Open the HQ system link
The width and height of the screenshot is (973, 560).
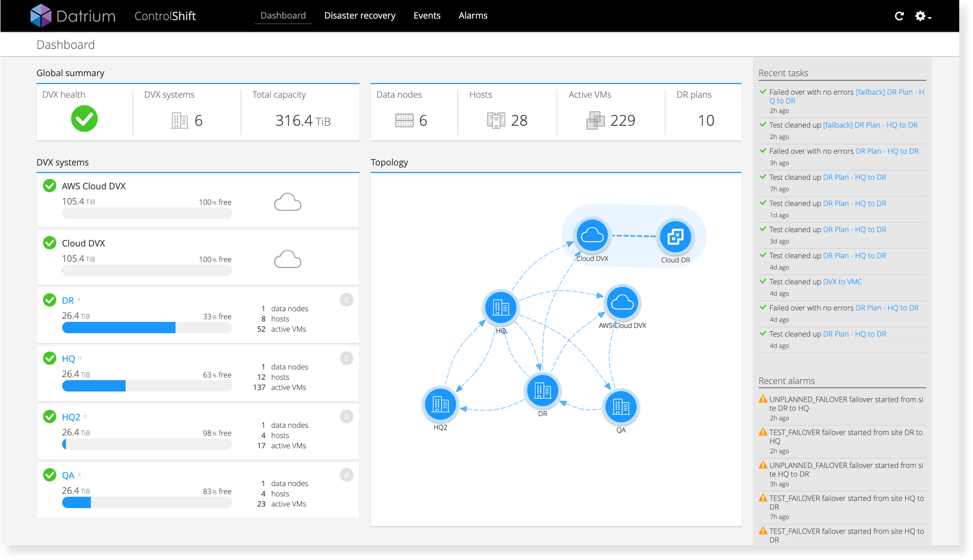(x=68, y=359)
